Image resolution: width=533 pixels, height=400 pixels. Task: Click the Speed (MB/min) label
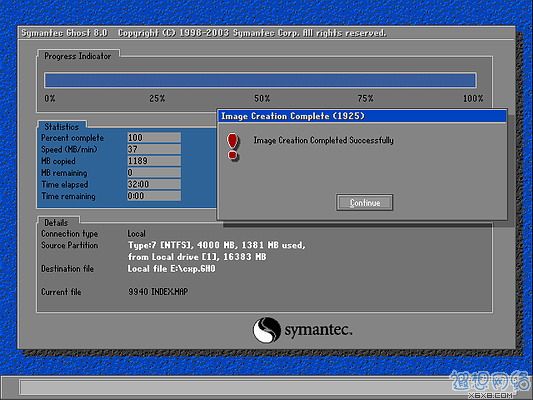pos(69,149)
